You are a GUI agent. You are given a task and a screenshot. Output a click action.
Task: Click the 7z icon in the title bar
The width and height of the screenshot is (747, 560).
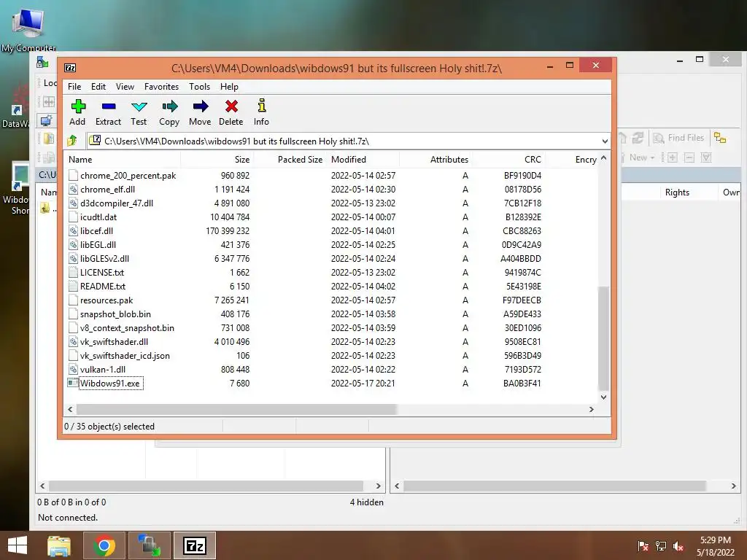(x=70, y=68)
